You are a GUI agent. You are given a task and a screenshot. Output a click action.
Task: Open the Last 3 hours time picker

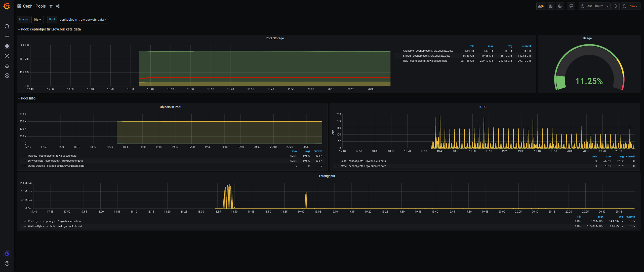[594, 6]
